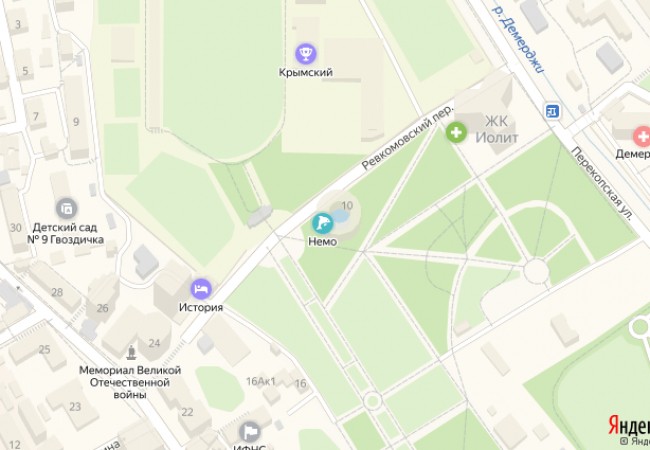Click the memorial monument icon
Image resolution: width=650 pixels, height=450 pixels.
(132, 352)
